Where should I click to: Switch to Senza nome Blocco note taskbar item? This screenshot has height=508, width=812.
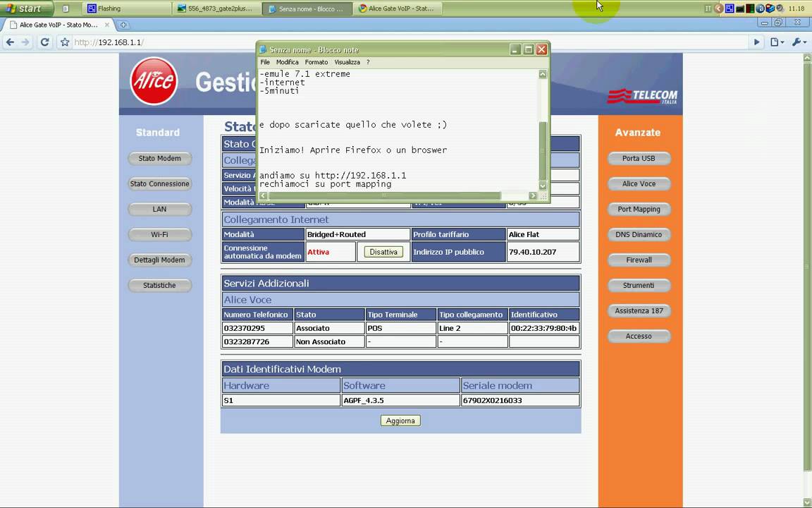pyautogui.click(x=307, y=8)
